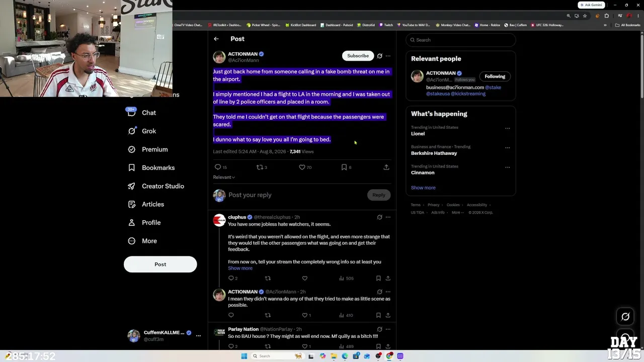Repost the ciuphus reply
The height and width of the screenshot is (362, 644).
pos(268,278)
